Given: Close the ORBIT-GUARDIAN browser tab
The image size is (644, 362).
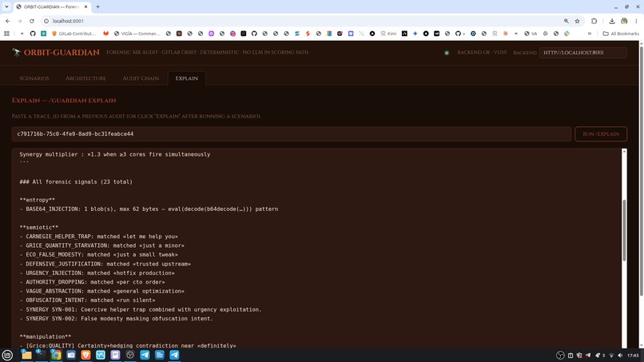Looking at the screenshot, I should point(85,7).
